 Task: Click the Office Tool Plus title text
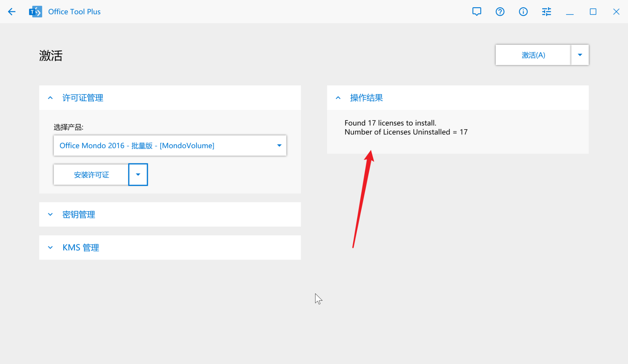[x=74, y=12]
